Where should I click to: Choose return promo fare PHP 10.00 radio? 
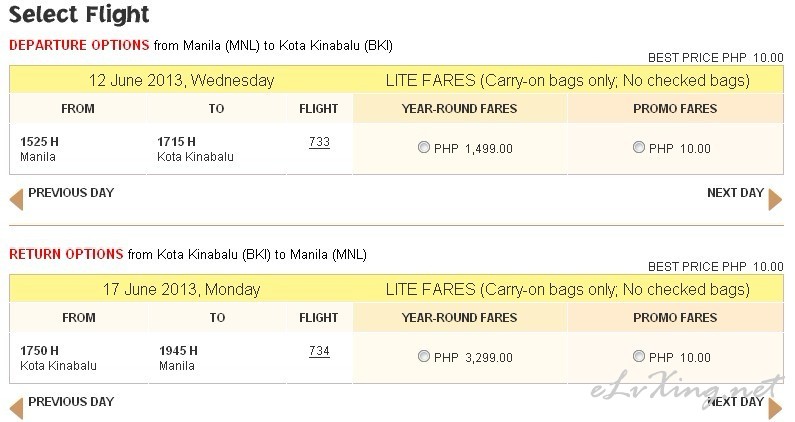coord(638,356)
